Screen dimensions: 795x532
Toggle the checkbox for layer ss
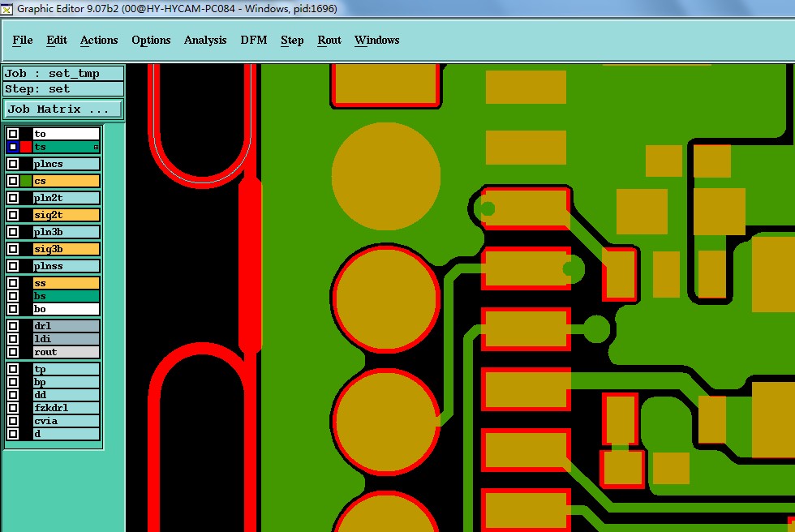13,283
